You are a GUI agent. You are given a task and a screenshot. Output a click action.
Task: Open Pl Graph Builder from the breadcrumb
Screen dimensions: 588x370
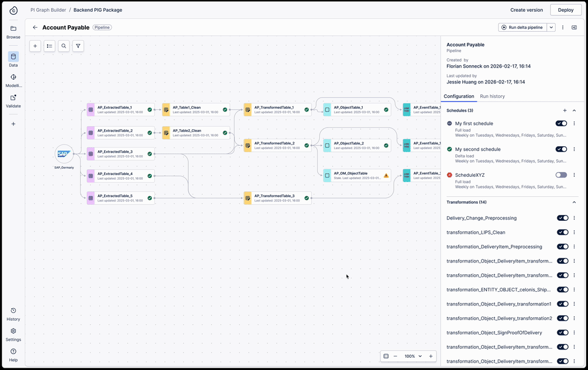(48, 9)
